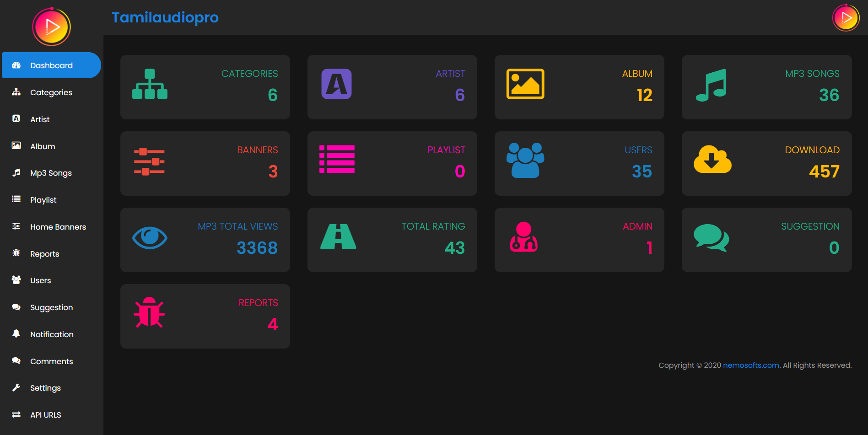Open the profile avatar in top right
The image size is (868, 435).
pyautogui.click(x=846, y=18)
